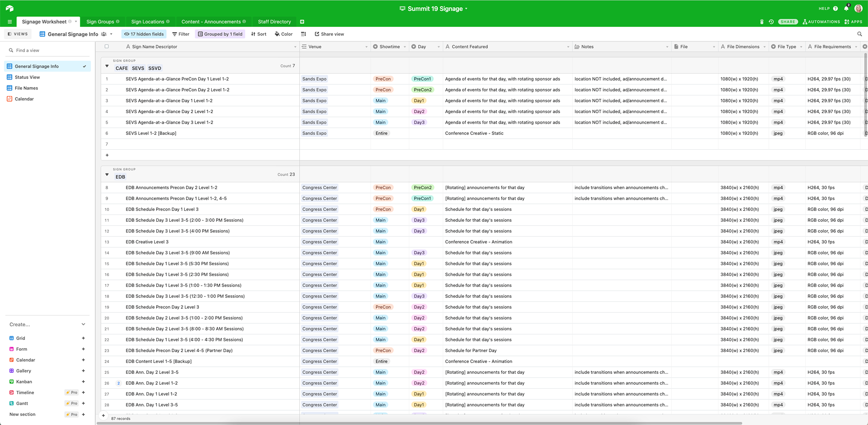This screenshot has height=425, width=868.
Task: Click the horizontal scrollbar at bottom
Action: pos(420,423)
